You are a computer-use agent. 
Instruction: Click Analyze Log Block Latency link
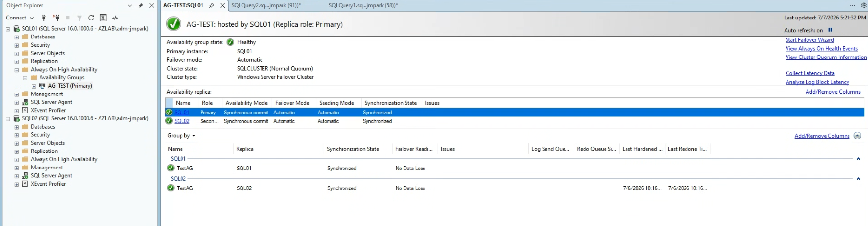click(817, 82)
